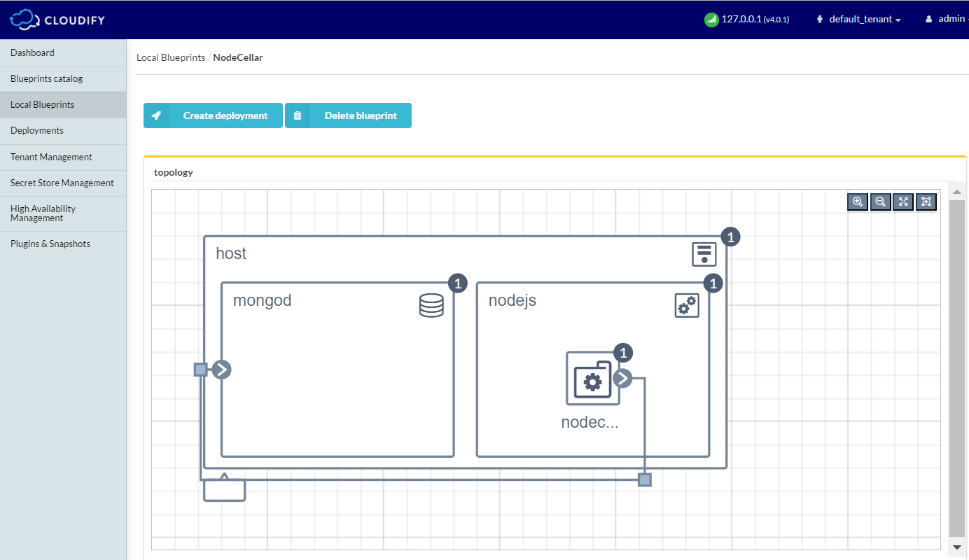Image resolution: width=969 pixels, height=560 pixels.
Task: Open the admin user menu
Action: (945, 19)
